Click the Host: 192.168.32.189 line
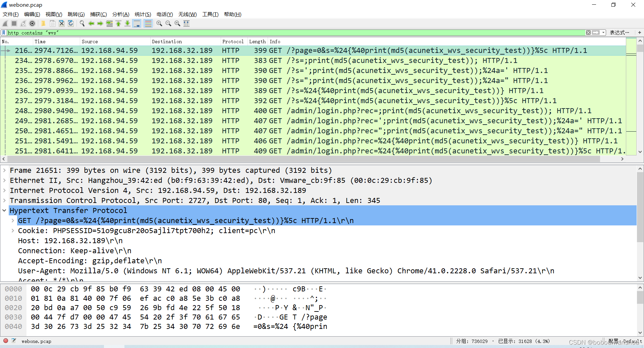The height and width of the screenshot is (348, 644). (x=70, y=240)
